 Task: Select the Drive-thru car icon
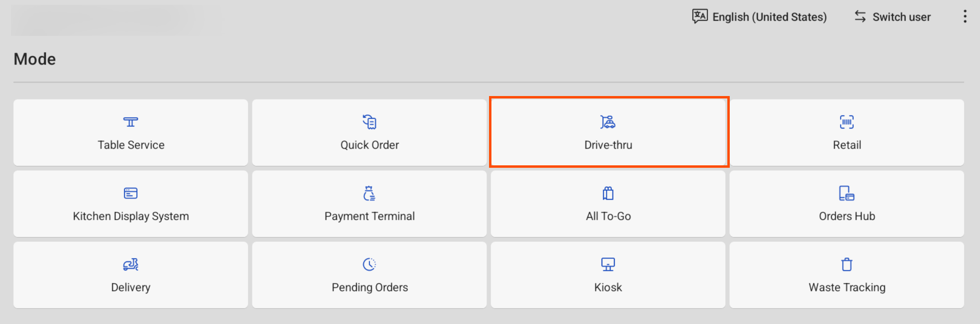[608, 122]
